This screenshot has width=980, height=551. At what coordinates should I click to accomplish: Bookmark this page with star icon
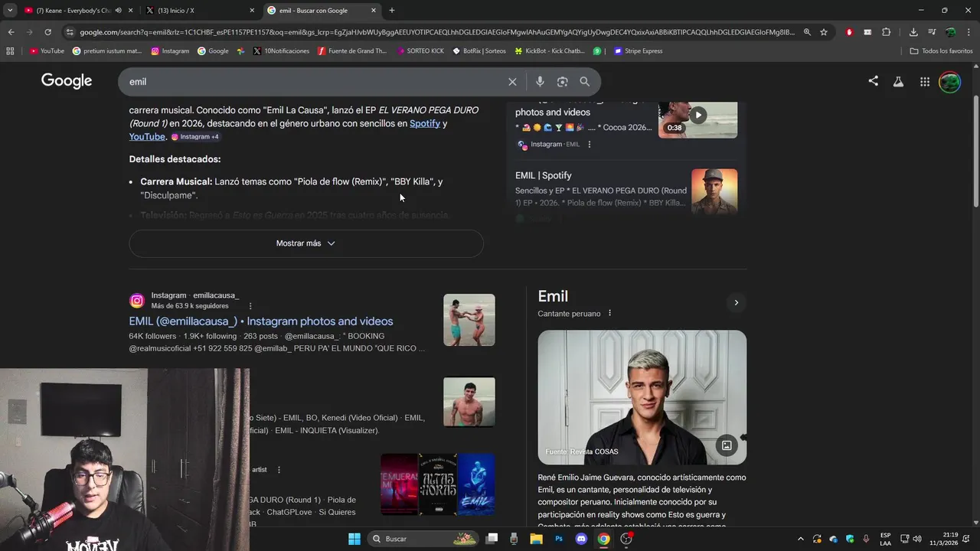click(824, 32)
